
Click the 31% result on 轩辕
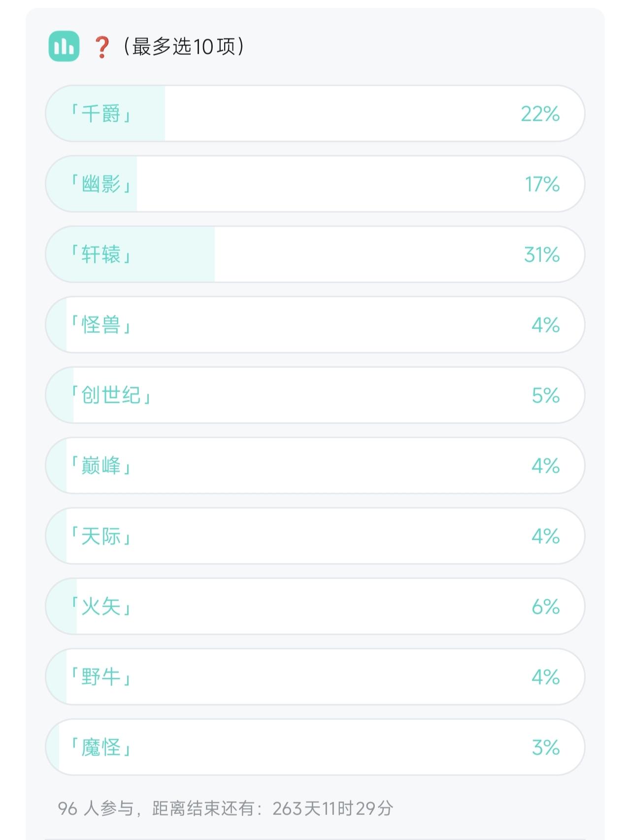(x=541, y=255)
